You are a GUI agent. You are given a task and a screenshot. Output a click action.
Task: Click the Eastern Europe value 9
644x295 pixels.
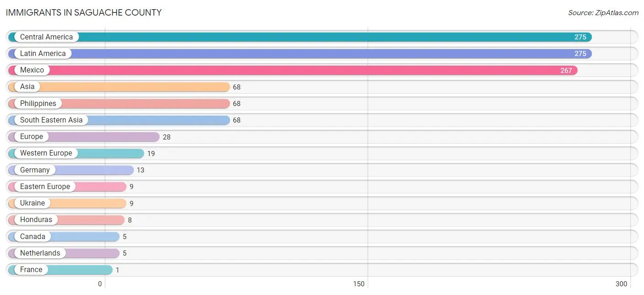[x=131, y=187]
